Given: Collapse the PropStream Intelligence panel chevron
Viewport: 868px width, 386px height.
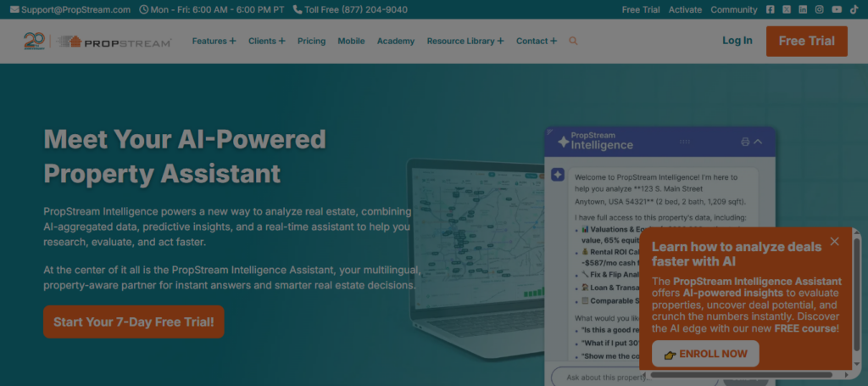Looking at the screenshot, I should pos(759,142).
